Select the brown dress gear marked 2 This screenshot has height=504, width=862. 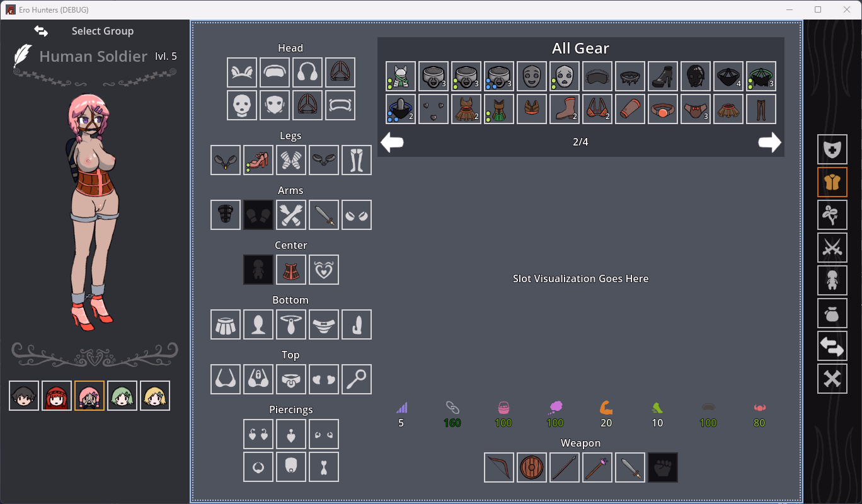[466, 109]
